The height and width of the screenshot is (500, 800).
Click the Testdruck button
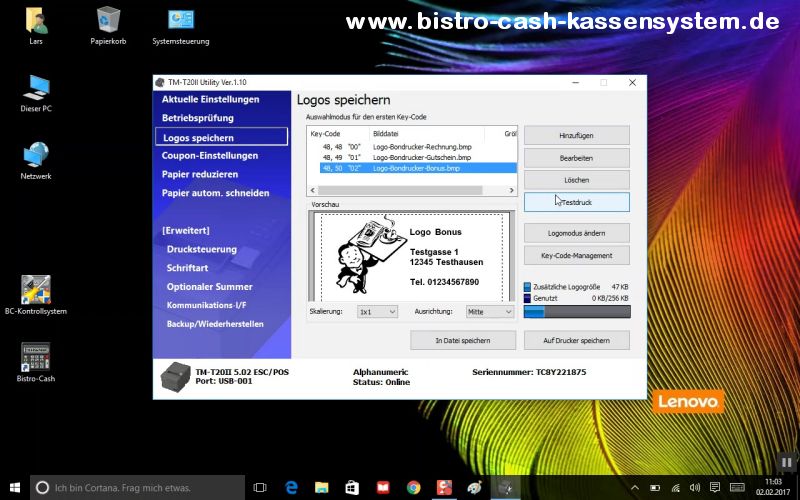click(x=577, y=202)
